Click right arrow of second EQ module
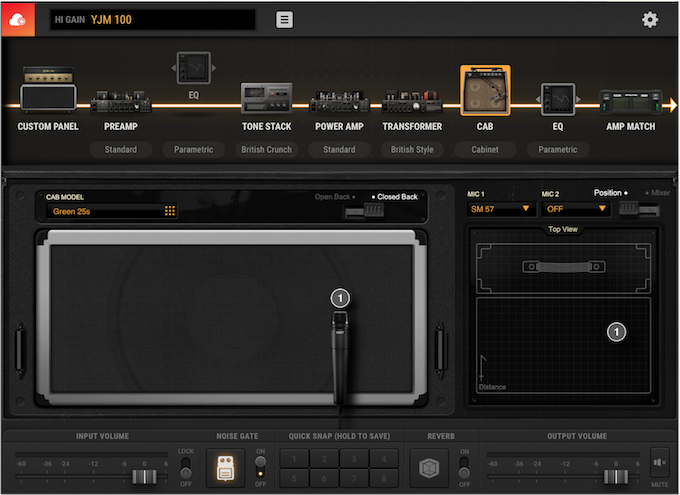680x495 pixels. [578, 99]
